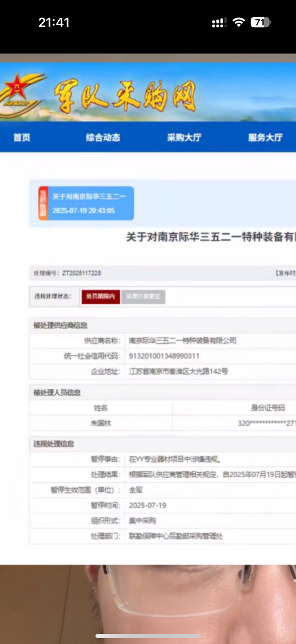Click the 军队采购网 calligraphy site title

pyautogui.click(x=125, y=96)
